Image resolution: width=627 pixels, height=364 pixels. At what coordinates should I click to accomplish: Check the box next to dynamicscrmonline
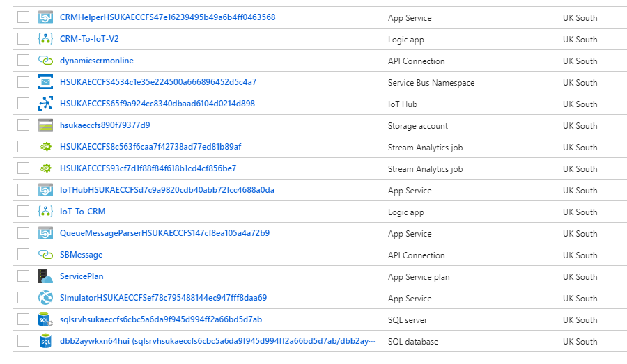click(23, 61)
